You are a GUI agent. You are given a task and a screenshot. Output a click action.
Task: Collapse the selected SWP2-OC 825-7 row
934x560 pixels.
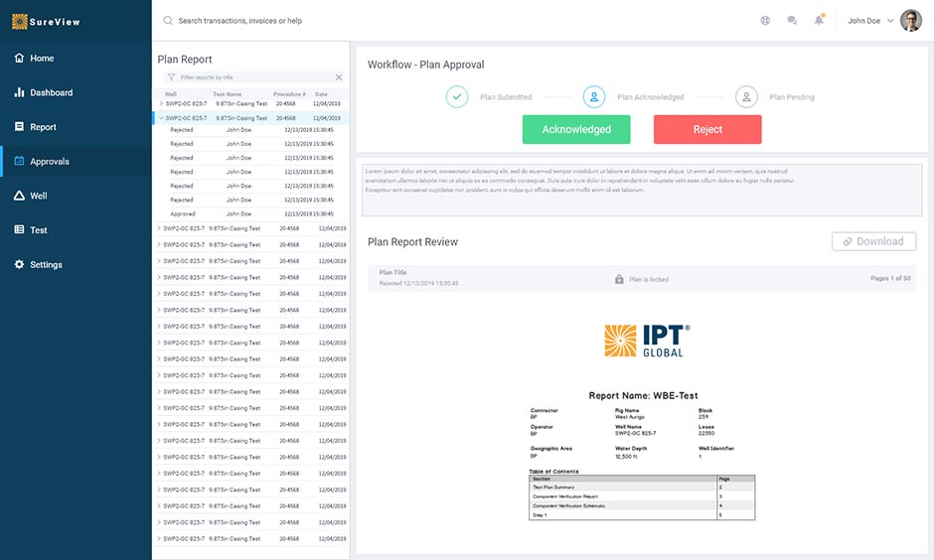click(161, 118)
